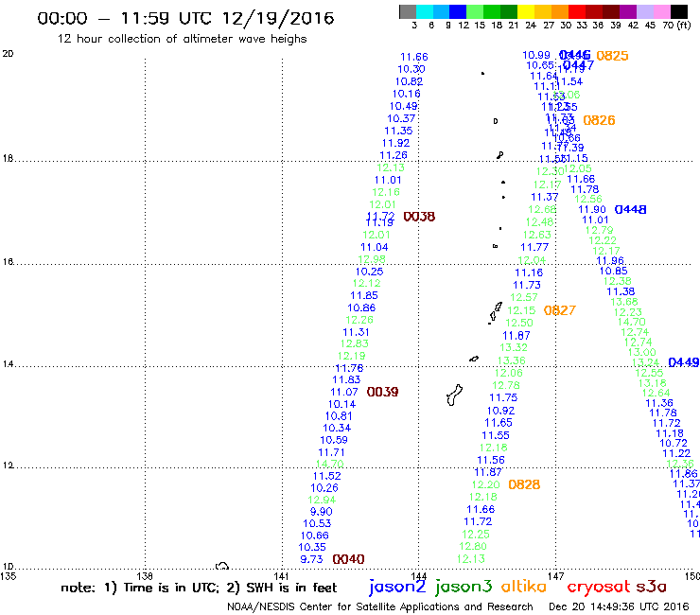The width and height of the screenshot is (700, 615).
Task: Click the longitude axis label '147'
Action: (x=556, y=576)
